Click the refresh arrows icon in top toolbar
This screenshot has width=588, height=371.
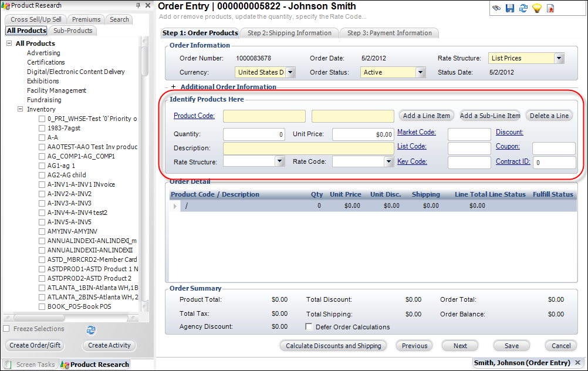click(523, 8)
